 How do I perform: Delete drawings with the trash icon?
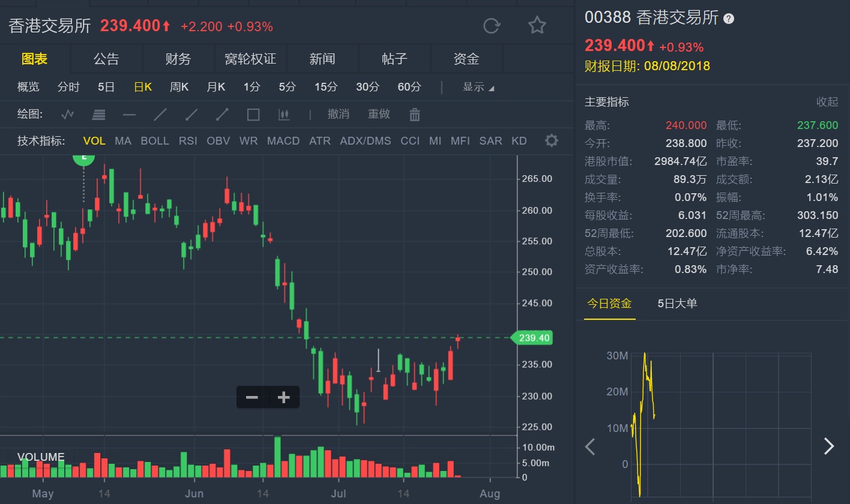415,114
